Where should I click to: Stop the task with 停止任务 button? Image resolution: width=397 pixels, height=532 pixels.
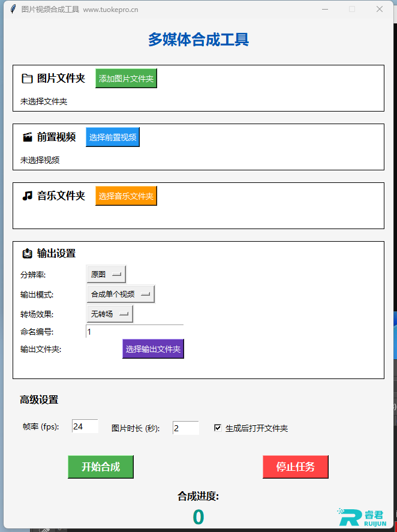click(x=296, y=467)
